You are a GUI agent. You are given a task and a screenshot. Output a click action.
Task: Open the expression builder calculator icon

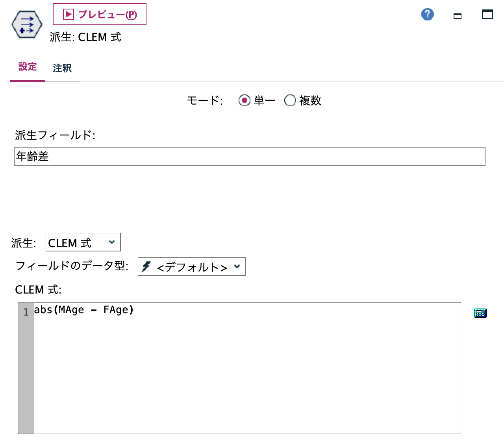(x=480, y=313)
